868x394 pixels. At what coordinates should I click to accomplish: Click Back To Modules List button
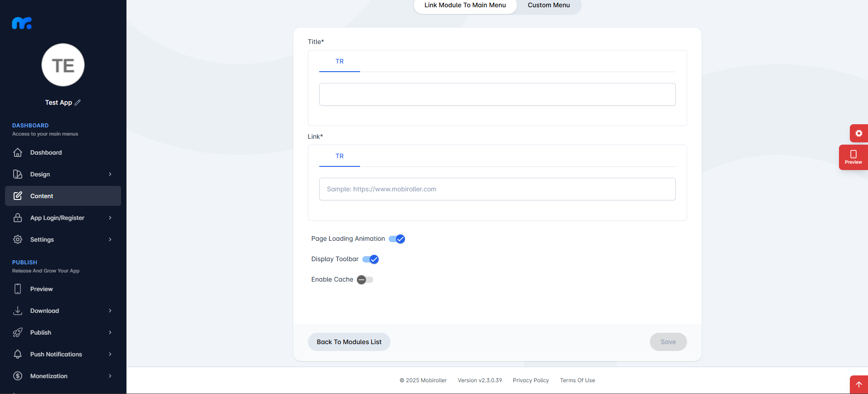(349, 342)
